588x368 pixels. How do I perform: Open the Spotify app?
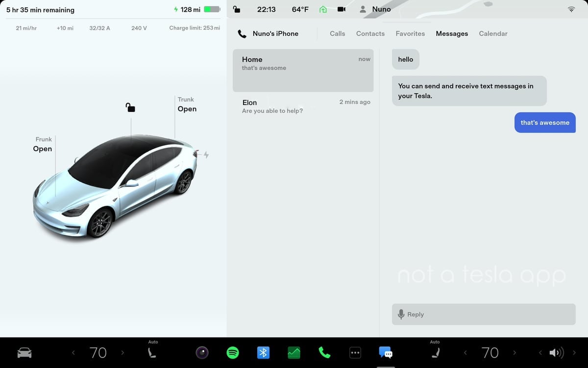tap(233, 353)
